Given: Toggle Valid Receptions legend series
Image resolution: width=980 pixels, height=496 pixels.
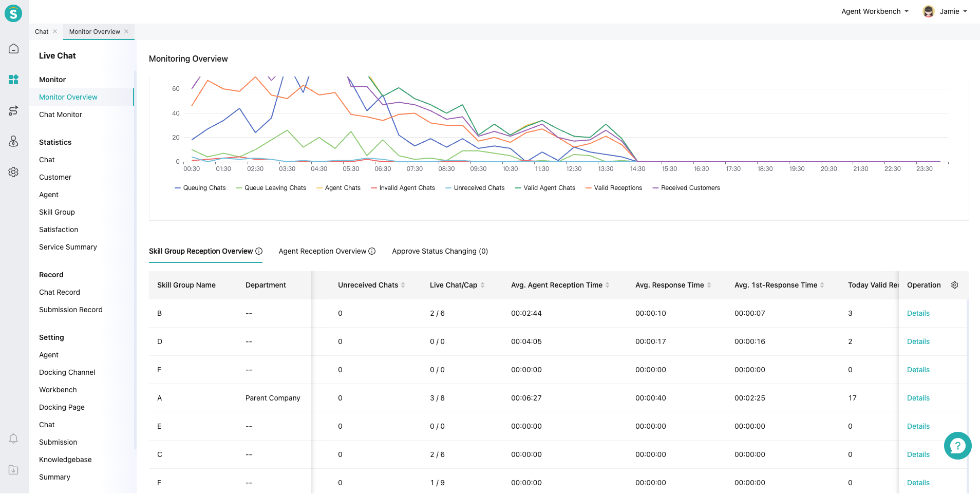Looking at the screenshot, I should pos(614,188).
